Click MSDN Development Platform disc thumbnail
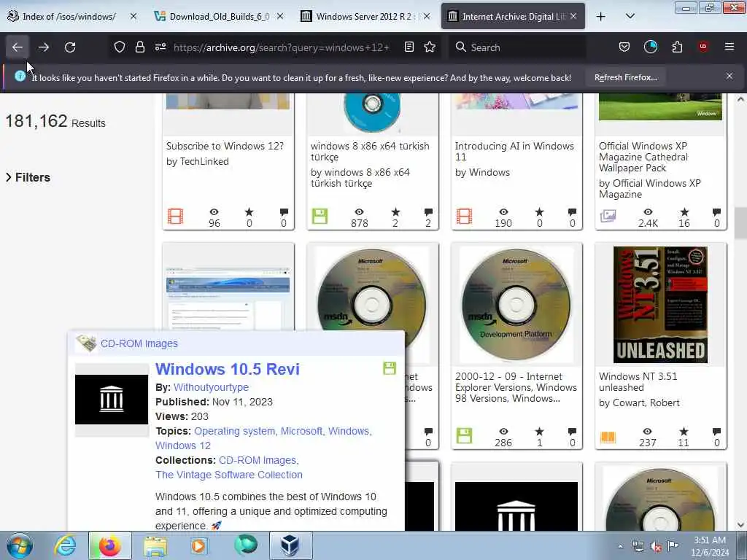The image size is (747, 560). (x=516, y=304)
